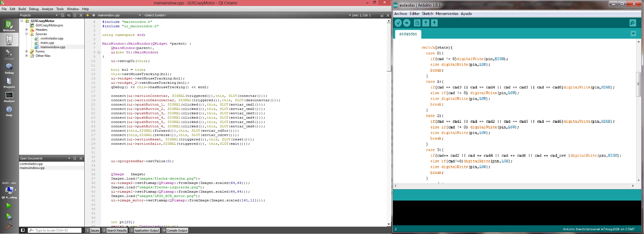Click the Arduino editor vertical scrollbar thumb
Viewport: 644px width, 234px height.
[x=638, y=84]
